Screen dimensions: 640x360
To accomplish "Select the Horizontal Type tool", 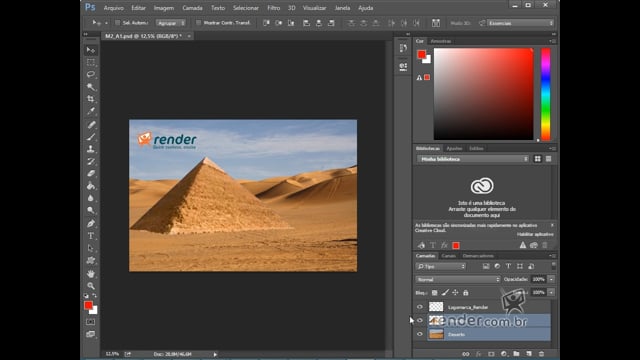I will [x=91, y=236].
